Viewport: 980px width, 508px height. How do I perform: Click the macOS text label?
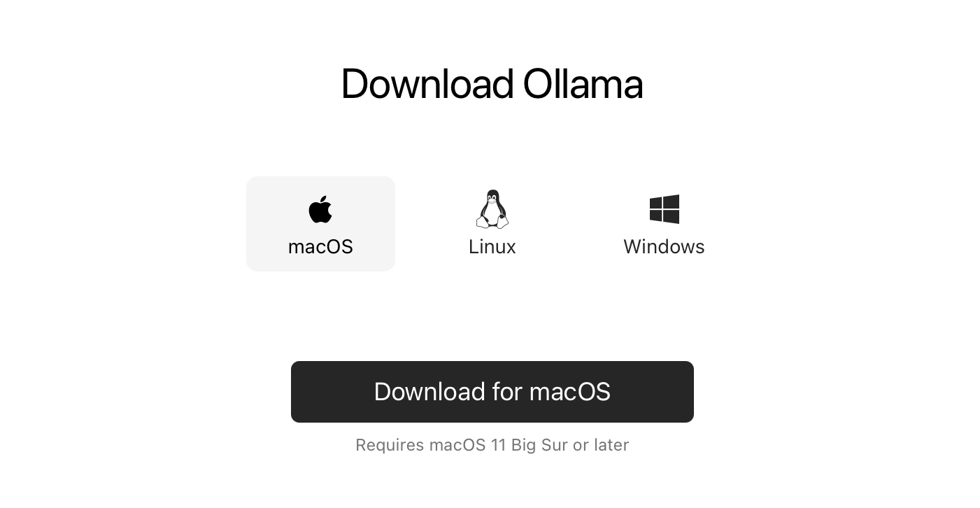coord(320,247)
